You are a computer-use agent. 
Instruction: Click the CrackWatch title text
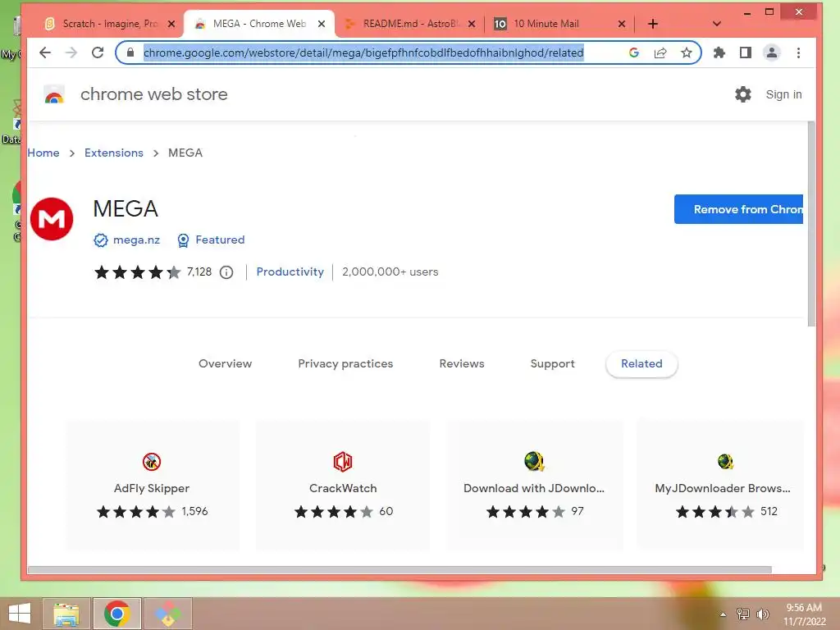tap(343, 488)
